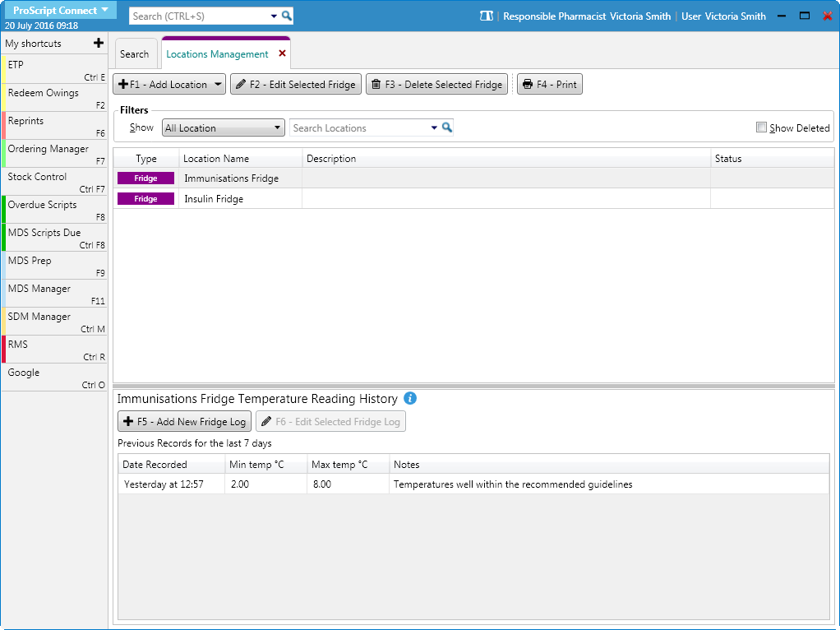Open the ProScript Connect menu dropdown
Image resolution: width=840 pixels, height=630 pixels.
60,10
